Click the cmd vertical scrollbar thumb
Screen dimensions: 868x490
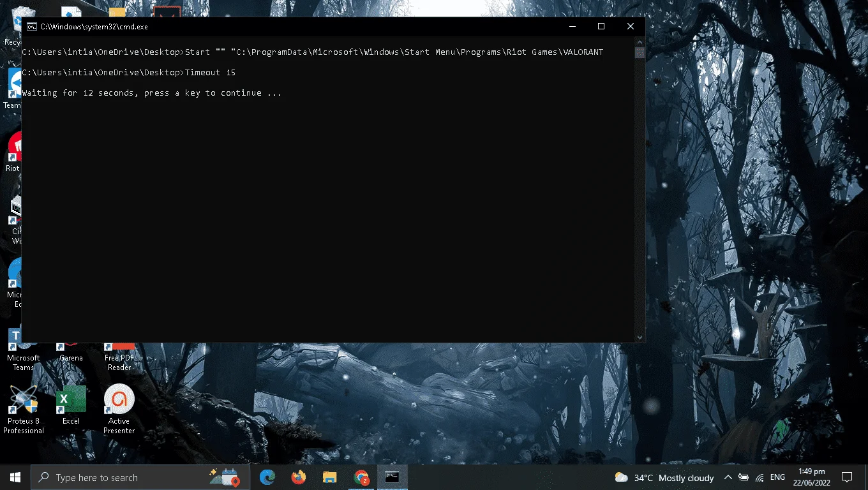[640, 53]
